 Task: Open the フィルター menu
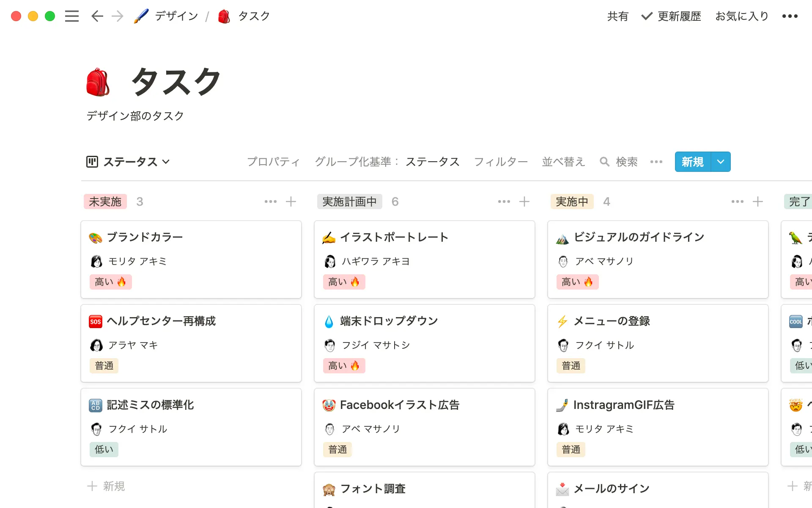click(501, 162)
